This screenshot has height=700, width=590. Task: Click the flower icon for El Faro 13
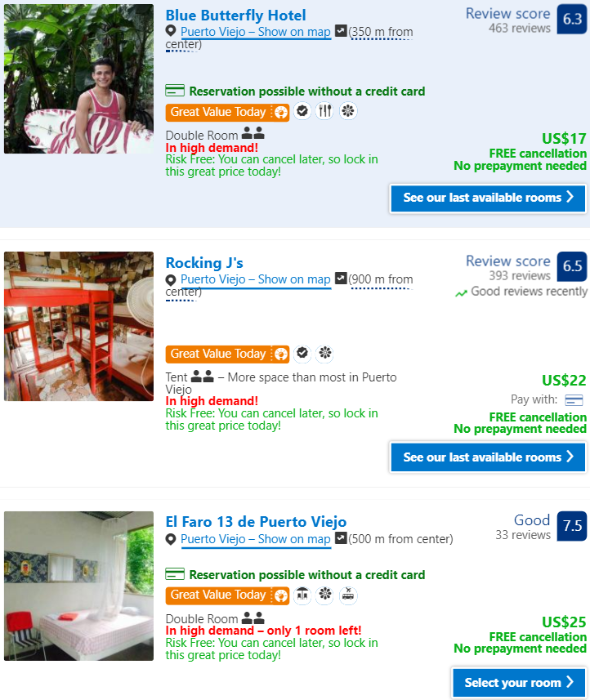(x=324, y=595)
